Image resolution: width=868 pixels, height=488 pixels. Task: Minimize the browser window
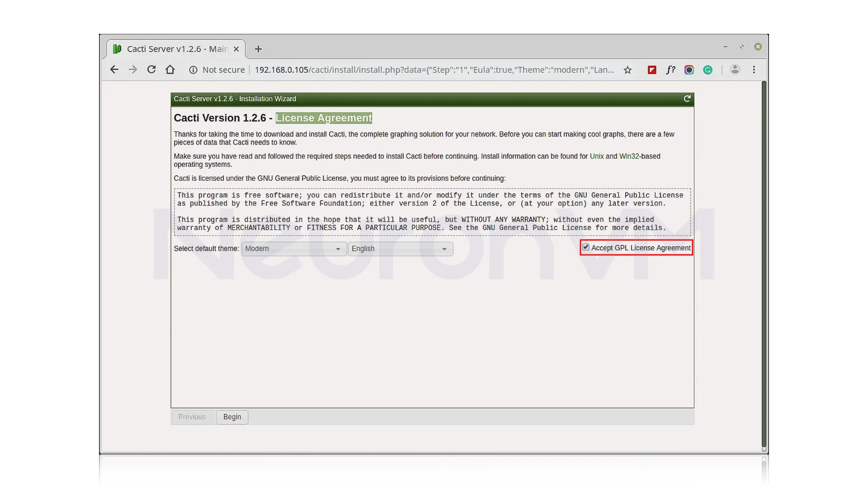click(725, 47)
